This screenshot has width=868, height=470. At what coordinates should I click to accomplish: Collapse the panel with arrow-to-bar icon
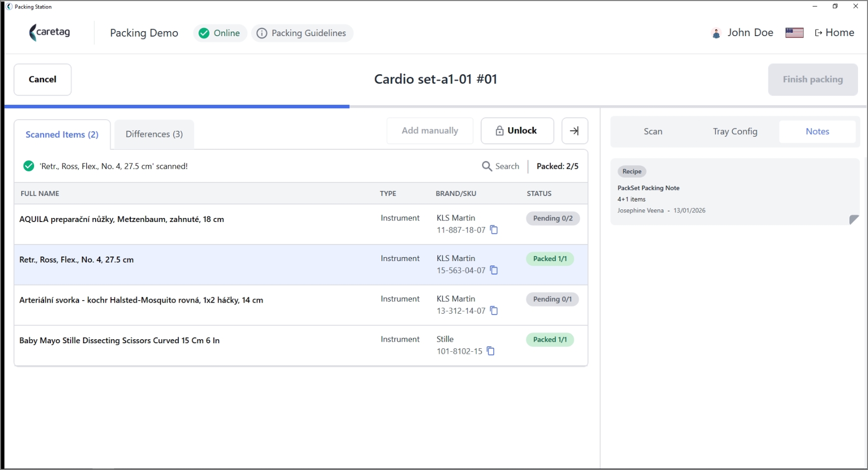point(575,131)
